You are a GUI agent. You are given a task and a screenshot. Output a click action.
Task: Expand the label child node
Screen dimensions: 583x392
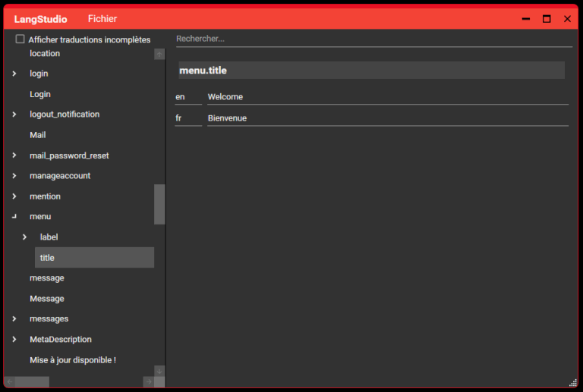24,237
